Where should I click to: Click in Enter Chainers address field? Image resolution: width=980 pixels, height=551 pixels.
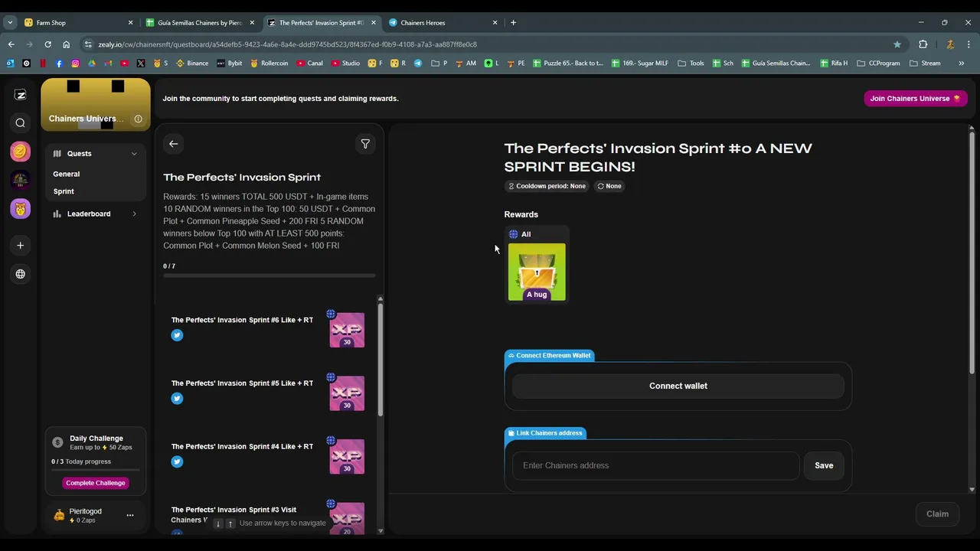[655, 465]
